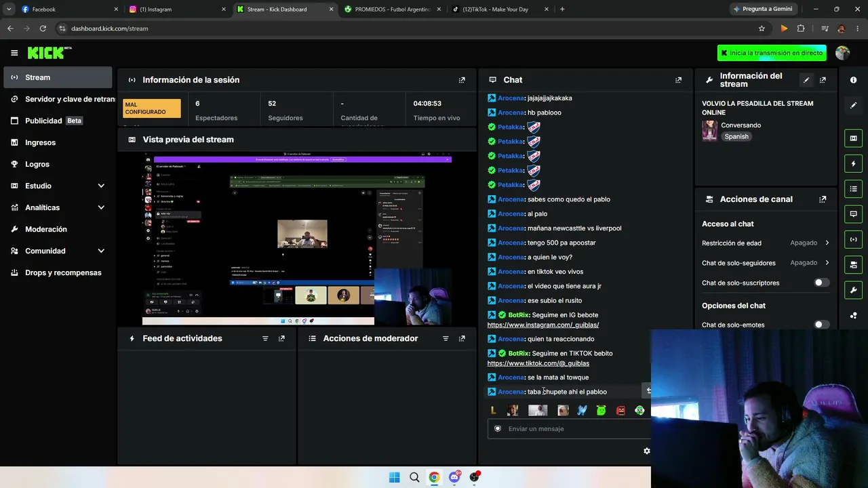
Task: Select the green angel emote
Action: point(601,410)
